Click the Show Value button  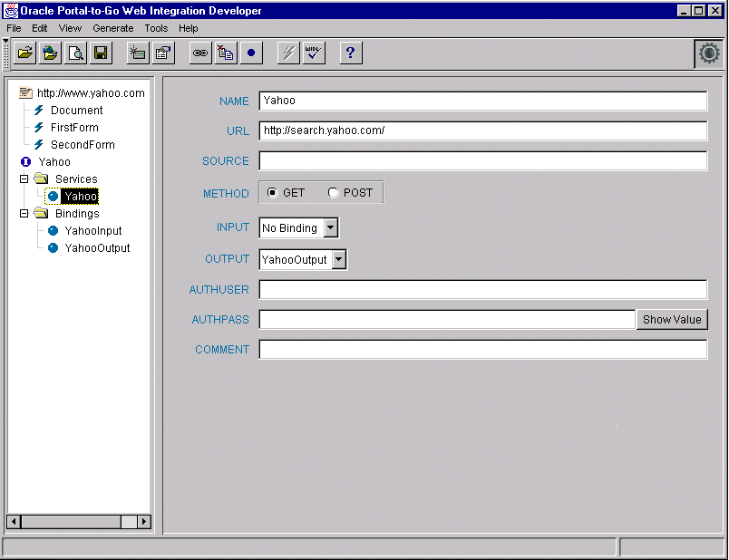pyautogui.click(x=672, y=320)
